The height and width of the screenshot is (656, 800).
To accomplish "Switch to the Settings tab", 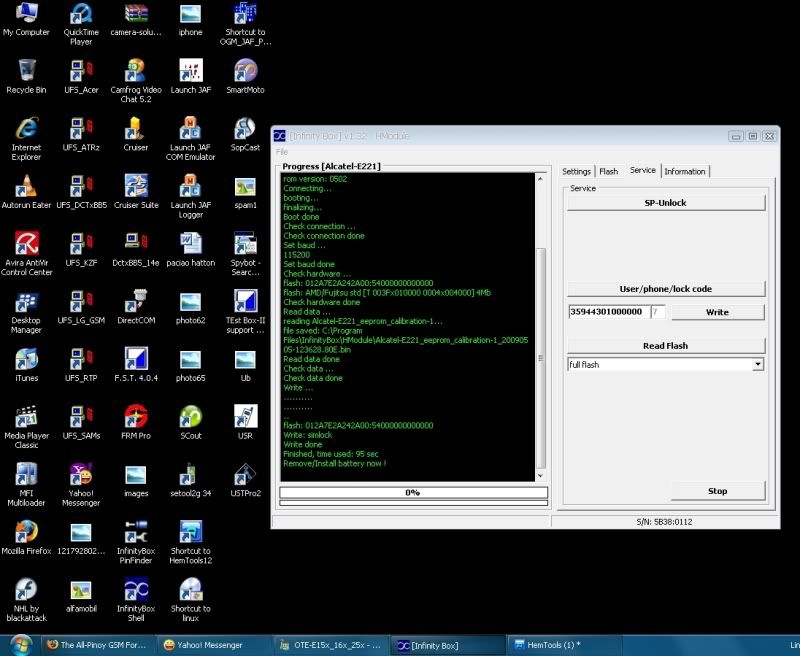I will [x=577, y=172].
